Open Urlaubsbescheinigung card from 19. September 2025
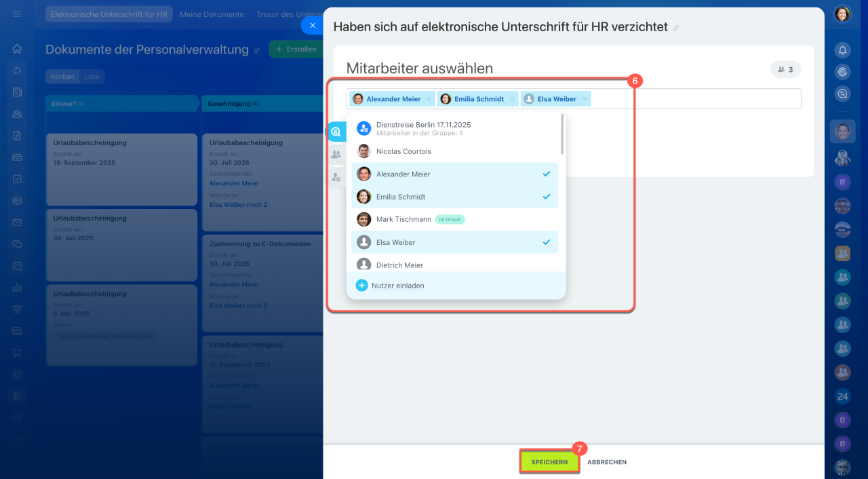Screen dimensions: 868x479 122,170
